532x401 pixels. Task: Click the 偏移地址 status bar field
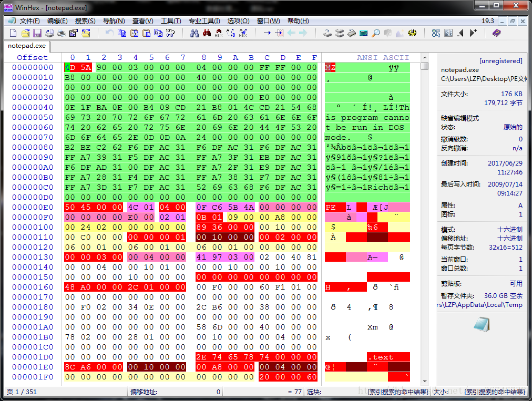pyautogui.click(x=175, y=392)
